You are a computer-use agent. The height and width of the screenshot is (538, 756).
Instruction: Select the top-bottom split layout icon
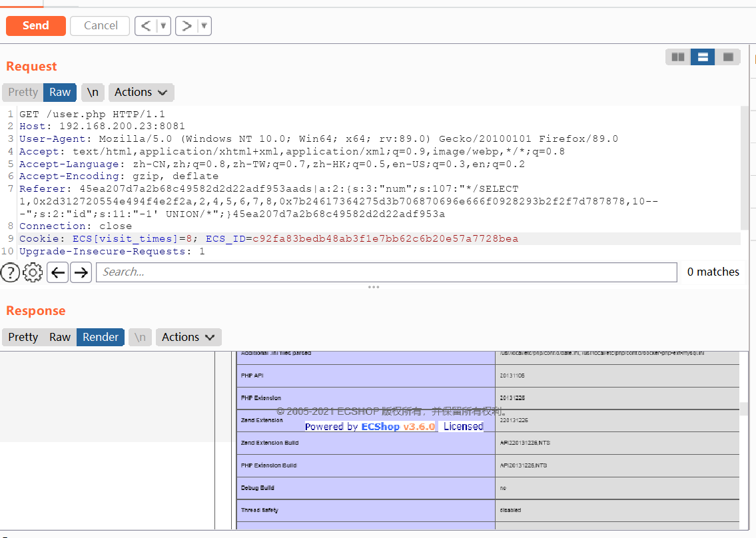point(703,57)
